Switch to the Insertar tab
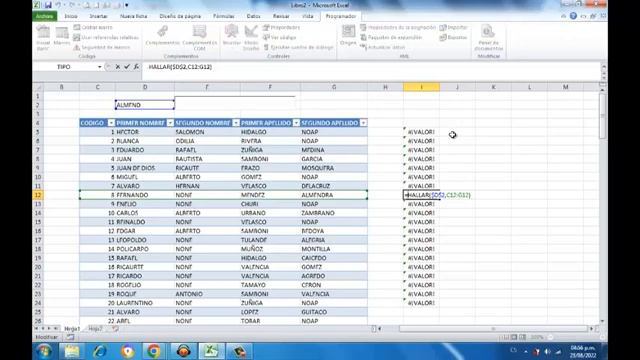The height and width of the screenshot is (360, 640). click(x=98, y=16)
